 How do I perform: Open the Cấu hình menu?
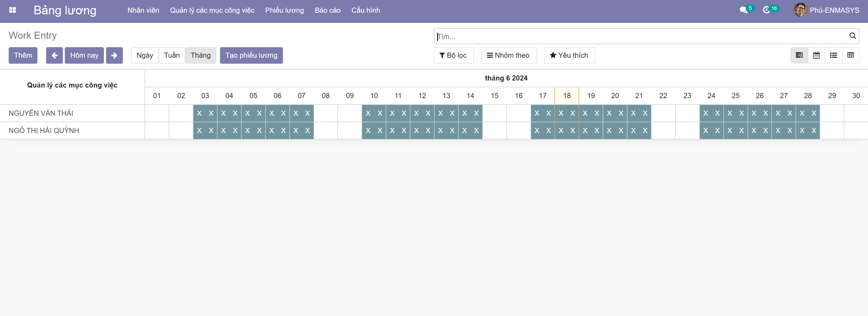(365, 10)
